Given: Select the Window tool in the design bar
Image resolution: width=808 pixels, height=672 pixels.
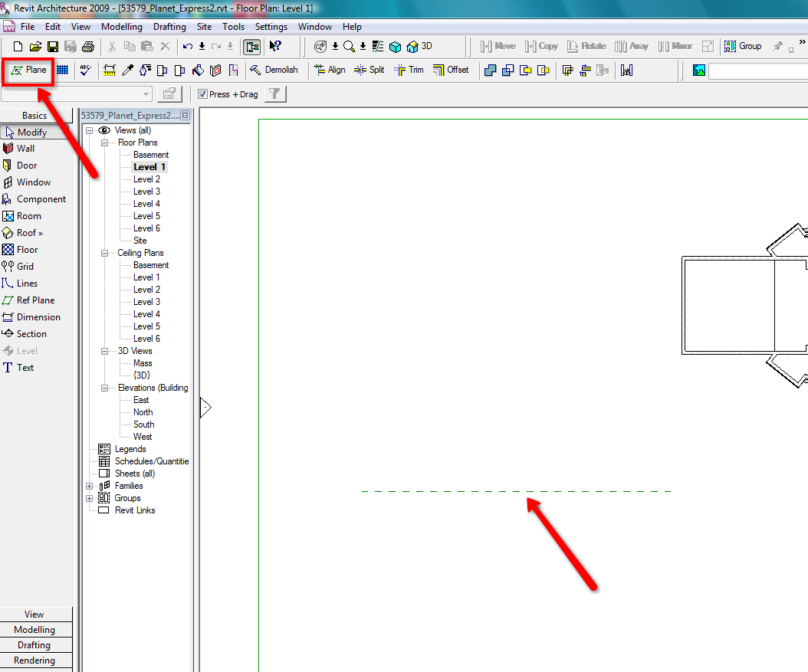Looking at the screenshot, I should [x=26, y=182].
